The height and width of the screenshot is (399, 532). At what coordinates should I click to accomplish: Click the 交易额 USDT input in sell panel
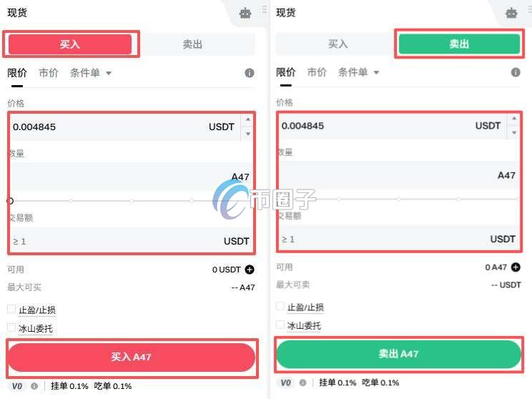tap(399, 239)
